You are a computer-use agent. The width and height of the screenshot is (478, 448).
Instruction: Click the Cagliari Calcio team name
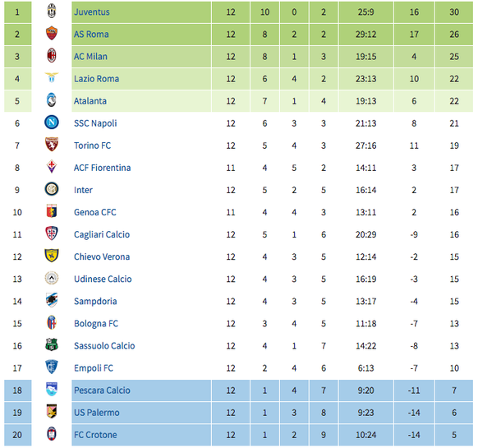[102, 234]
